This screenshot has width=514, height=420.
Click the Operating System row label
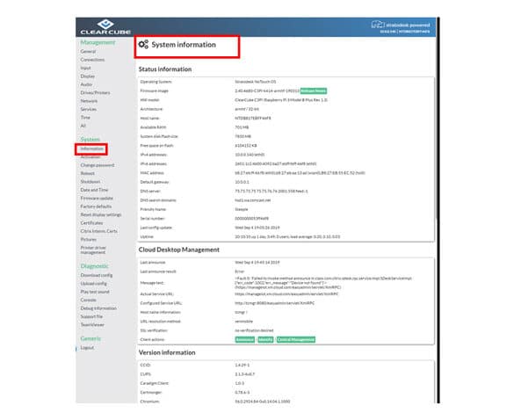(156, 82)
